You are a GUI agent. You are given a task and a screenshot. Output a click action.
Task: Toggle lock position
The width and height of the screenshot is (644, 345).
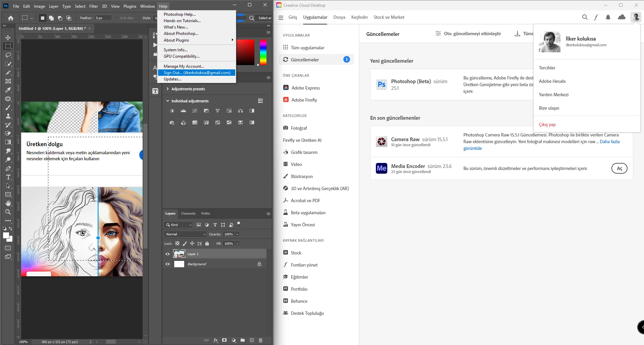[x=192, y=244]
